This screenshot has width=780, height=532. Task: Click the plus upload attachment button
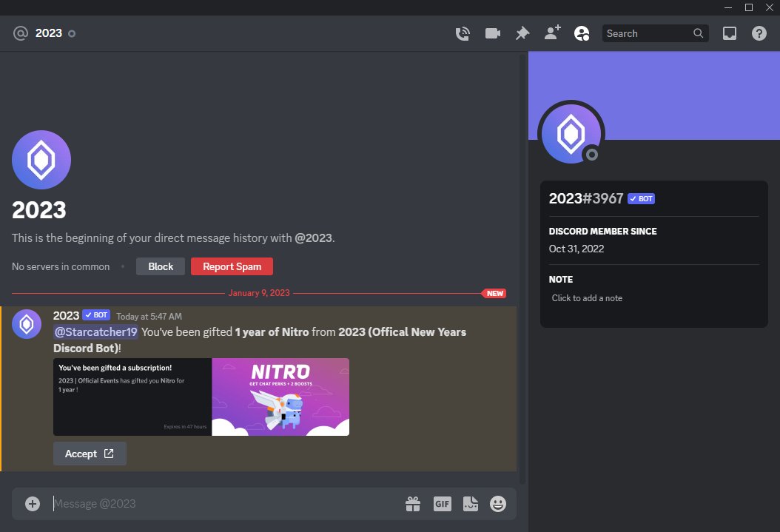33,504
